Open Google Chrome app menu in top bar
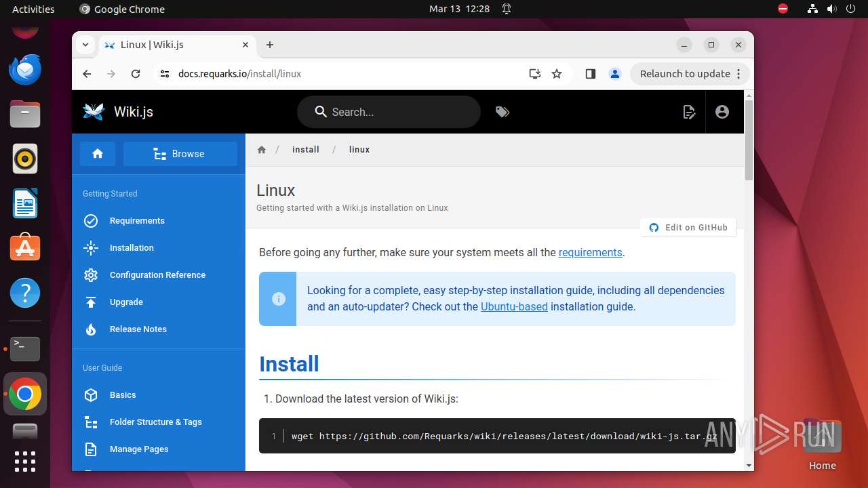868x488 pixels. 122,9
